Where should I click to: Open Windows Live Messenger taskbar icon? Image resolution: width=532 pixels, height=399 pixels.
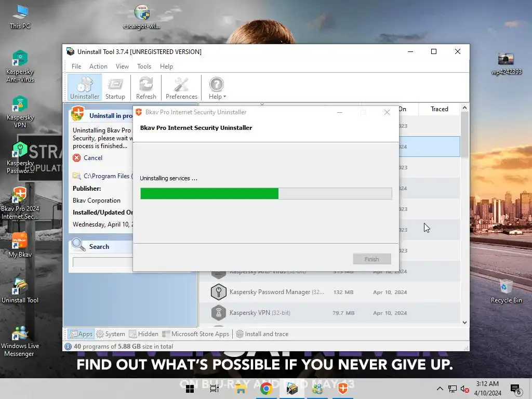tap(317, 389)
